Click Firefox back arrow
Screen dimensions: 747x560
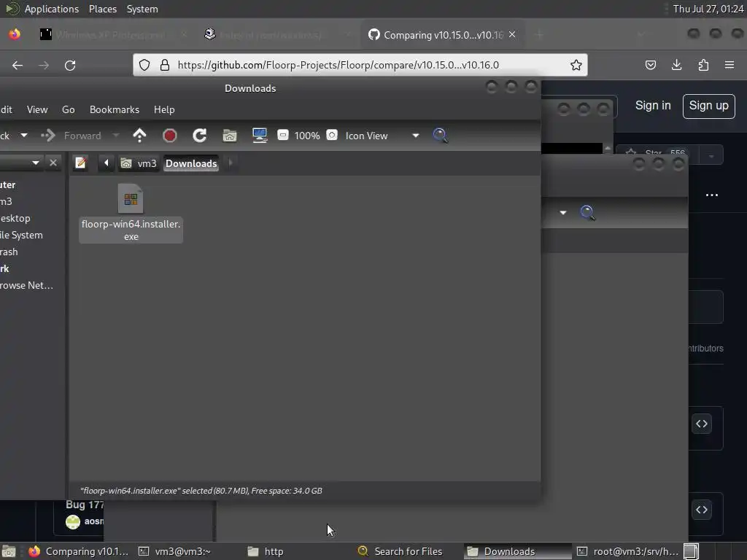(18, 65)
